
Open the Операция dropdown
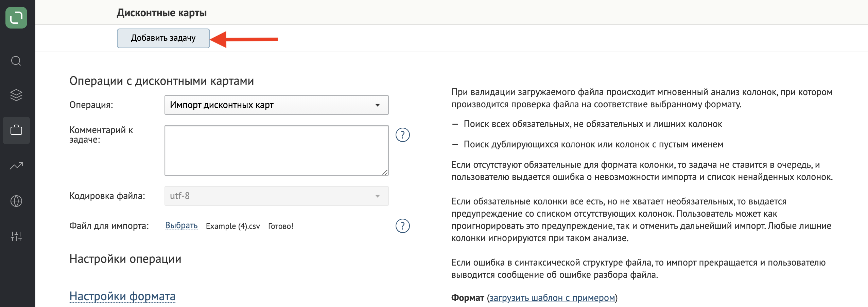click(x=276, y=105)
